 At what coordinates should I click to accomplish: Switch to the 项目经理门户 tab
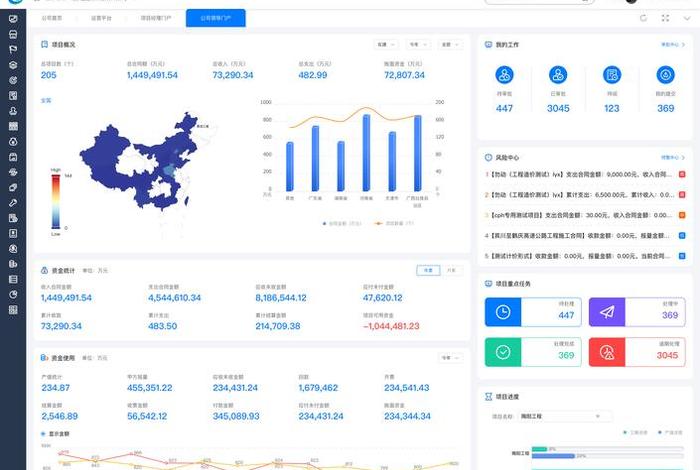pyautogui.click(x=155, y=18)
